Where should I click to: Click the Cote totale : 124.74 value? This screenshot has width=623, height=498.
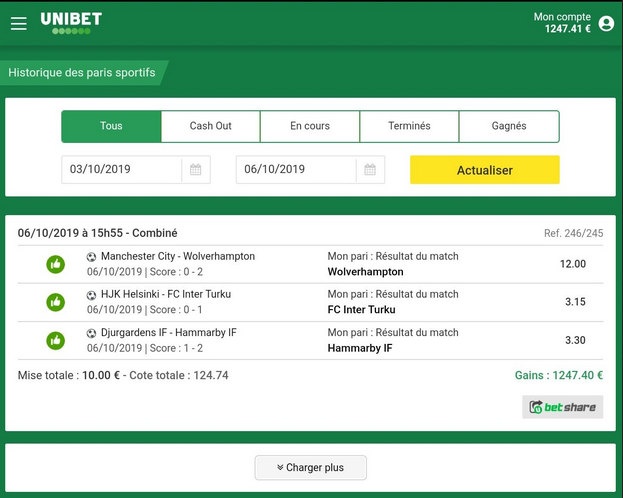click(x=179, y=375)
